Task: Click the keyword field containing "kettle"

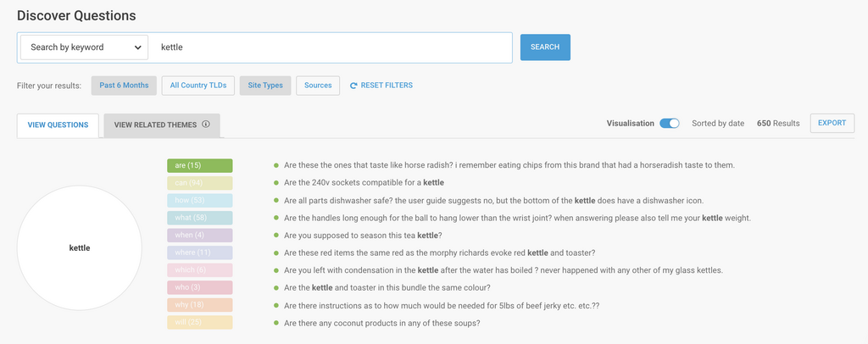Action: click(x=331, y=47)
